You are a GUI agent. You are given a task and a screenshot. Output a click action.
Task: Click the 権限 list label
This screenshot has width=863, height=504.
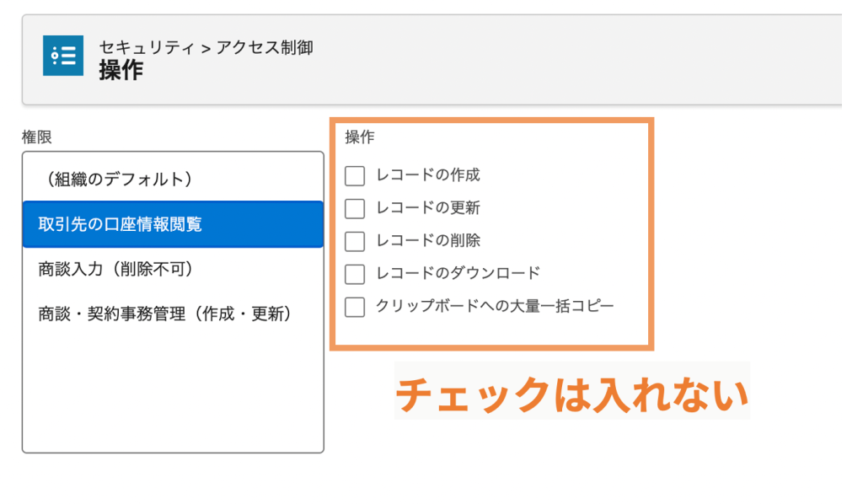[37, 137]
